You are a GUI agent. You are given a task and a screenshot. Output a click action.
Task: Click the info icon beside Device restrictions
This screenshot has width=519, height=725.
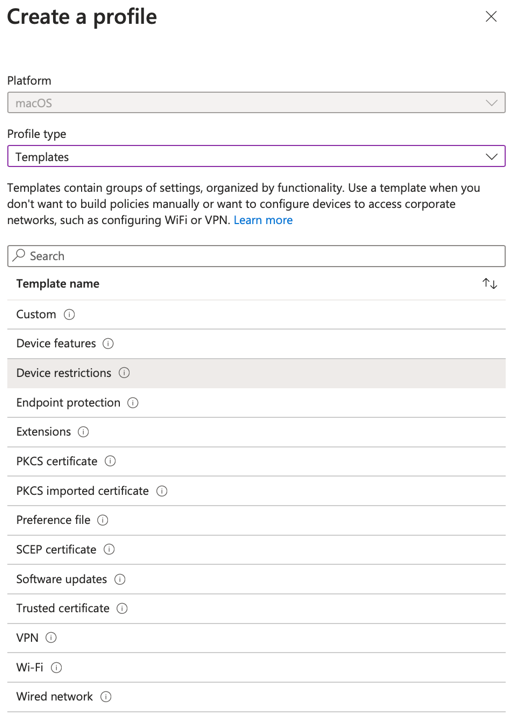pos(124,373)
